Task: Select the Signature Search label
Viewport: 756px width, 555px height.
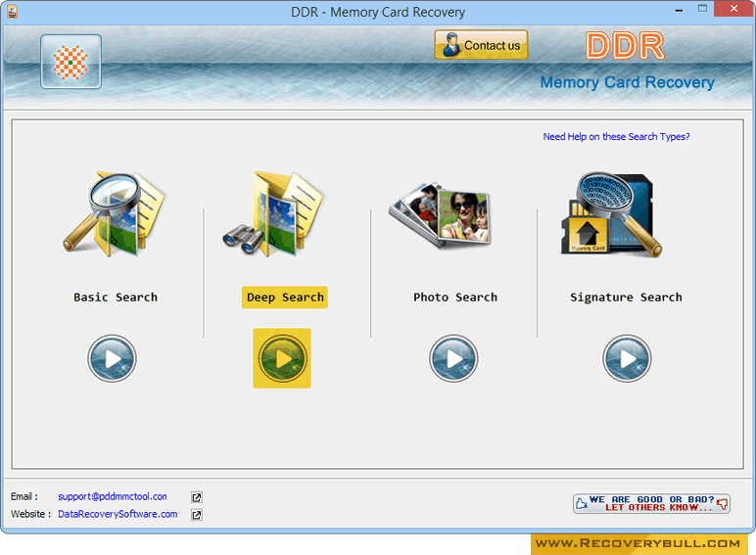Action: [626, 298]
